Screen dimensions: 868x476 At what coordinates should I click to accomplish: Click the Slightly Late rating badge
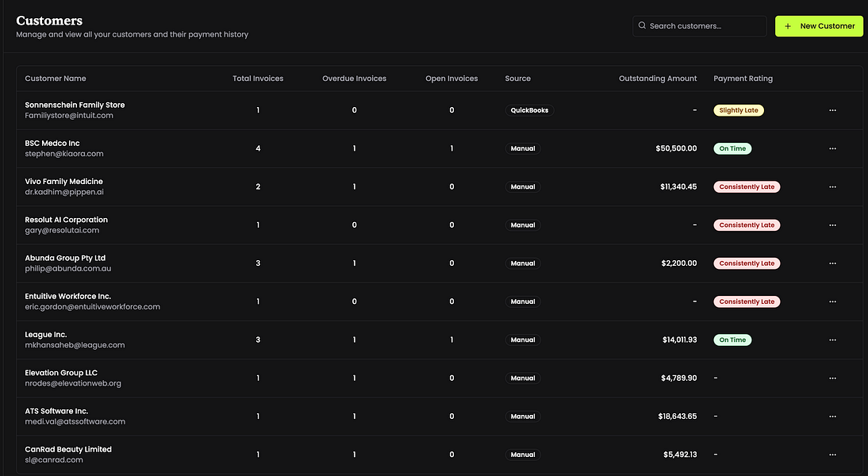tap(739, 110)
